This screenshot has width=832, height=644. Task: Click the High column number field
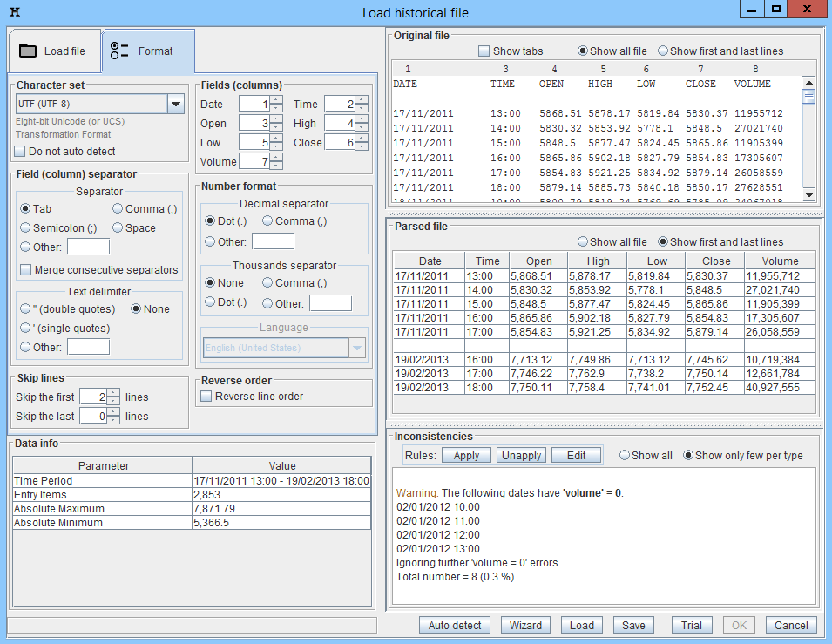[x=340, y=123]
